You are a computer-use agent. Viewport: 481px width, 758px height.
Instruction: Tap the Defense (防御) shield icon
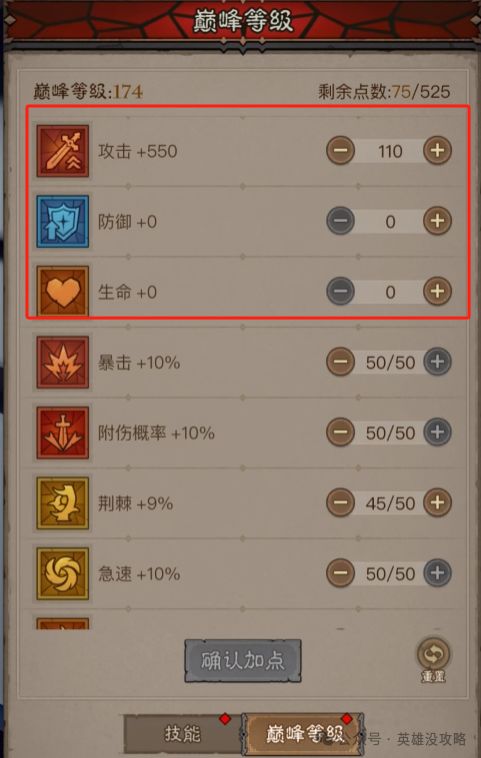click(x=63, y=221)
